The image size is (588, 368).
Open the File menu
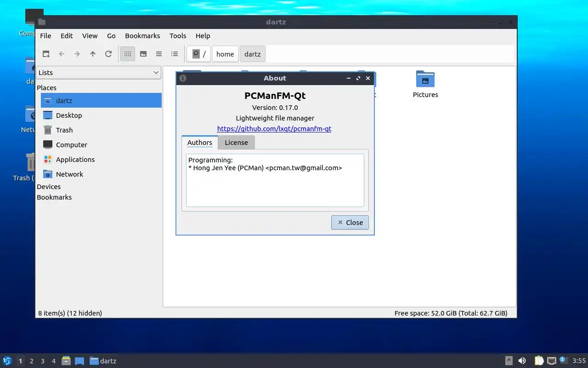click(45, 36)
